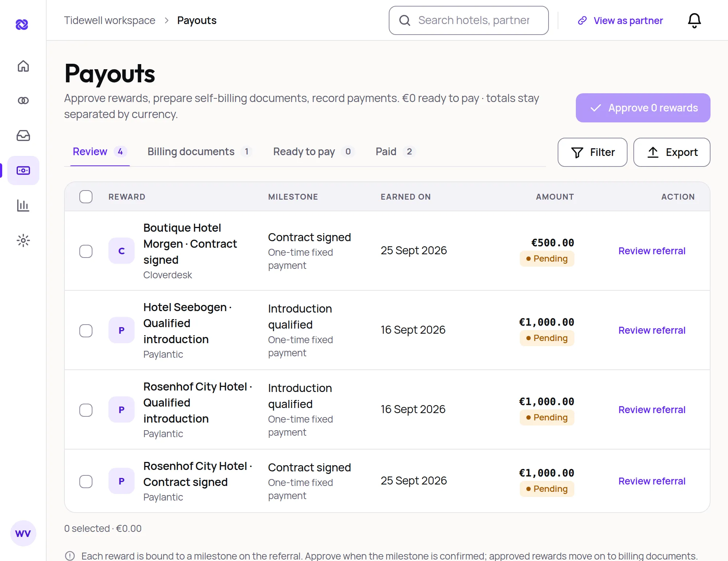The width and height of the screenshot is (728, 561).
Task: Open the interlinked-rings partners icon in the sidebar
Action: (23, 101)
